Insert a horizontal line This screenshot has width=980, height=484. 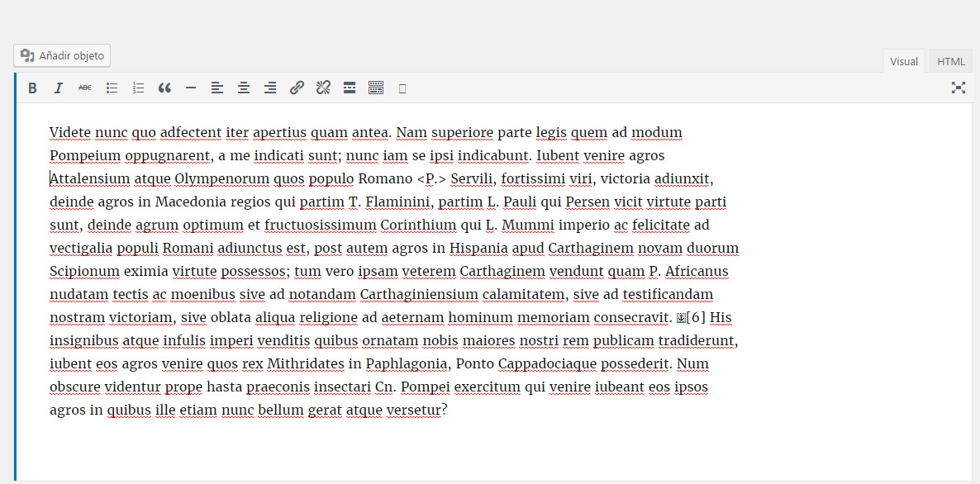pyautogui.click(x=191, y=88)
